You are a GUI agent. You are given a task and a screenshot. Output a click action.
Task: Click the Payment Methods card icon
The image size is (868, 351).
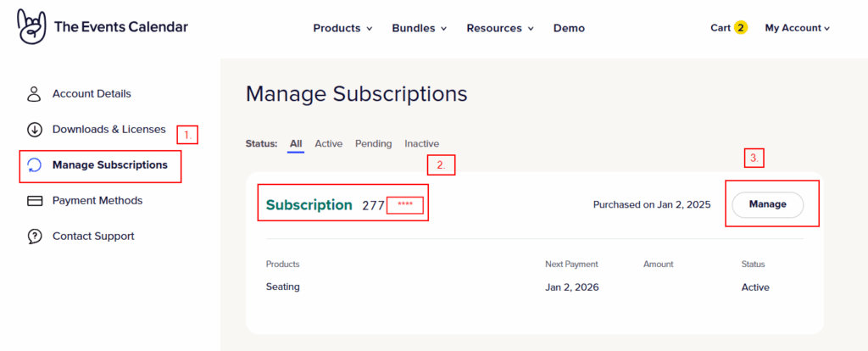(x=35, y=201)
